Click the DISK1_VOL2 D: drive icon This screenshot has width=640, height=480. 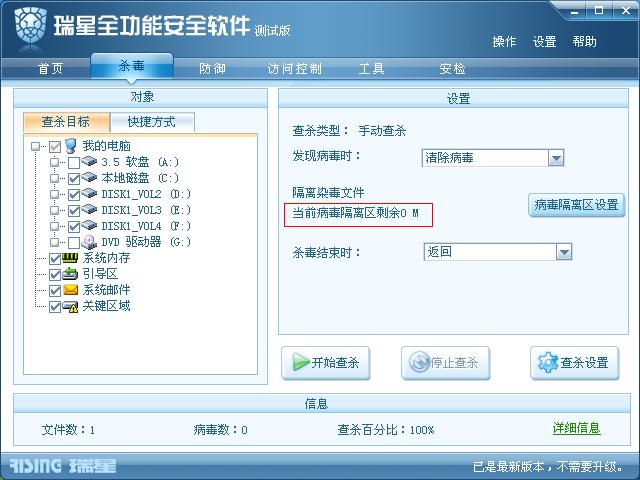89,193
